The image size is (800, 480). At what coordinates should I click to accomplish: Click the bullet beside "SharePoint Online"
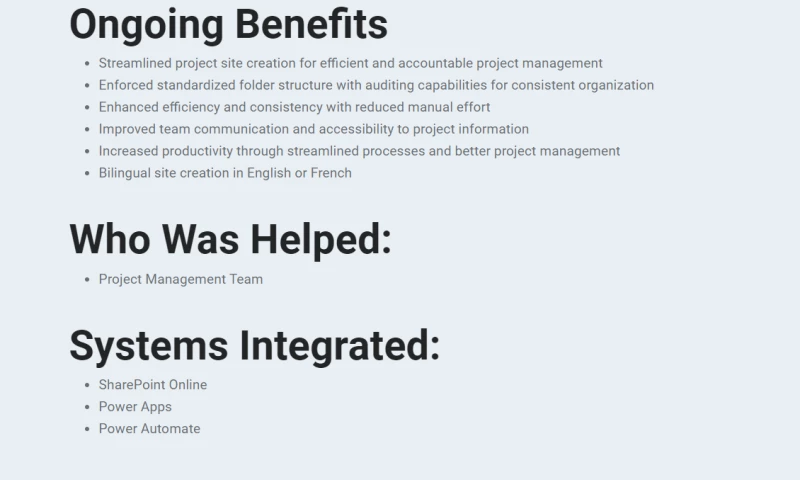[88, 386]
